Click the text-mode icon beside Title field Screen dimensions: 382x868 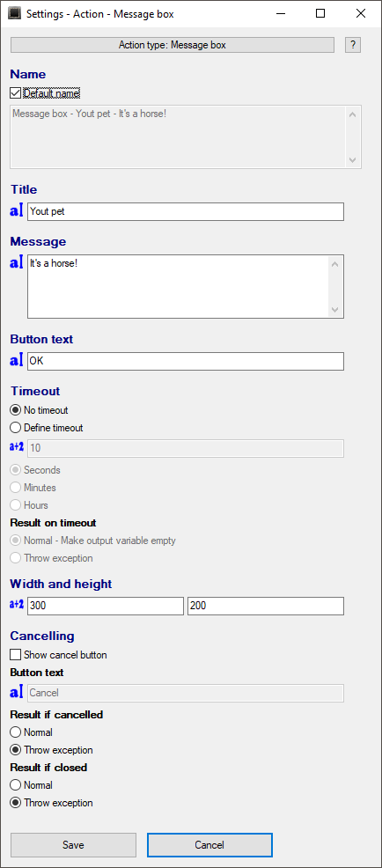click(17, 211)
